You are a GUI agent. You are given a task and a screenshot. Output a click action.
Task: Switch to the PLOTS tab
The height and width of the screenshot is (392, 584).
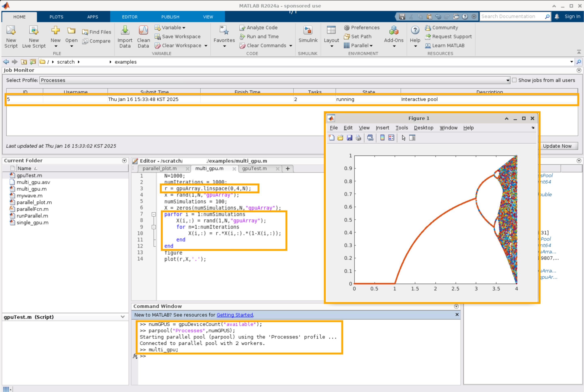(56, 17)
